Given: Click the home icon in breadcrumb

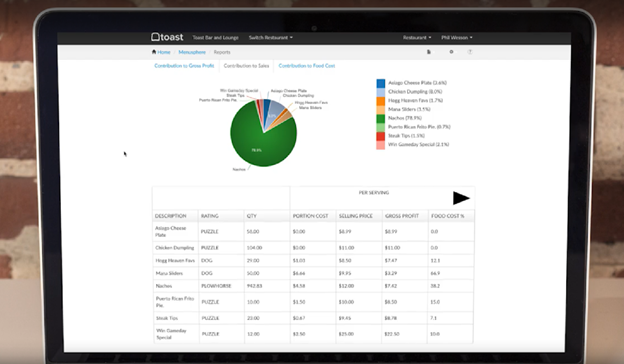Looking at the screenshot, I should pyautogui.click(x=154, y=52).
